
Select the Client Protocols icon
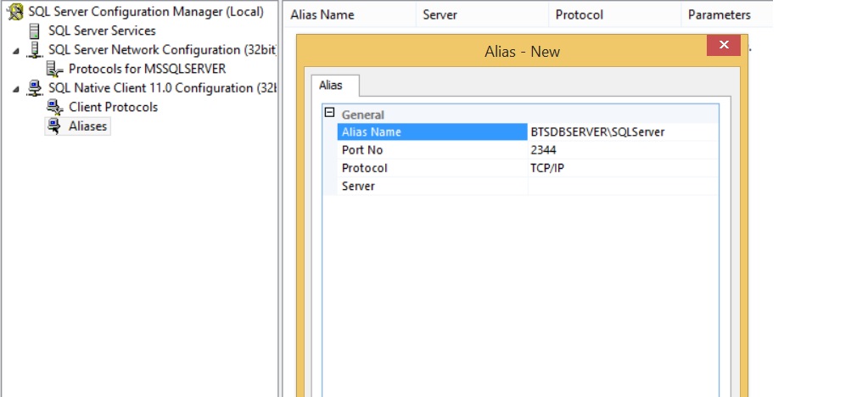(x=54, y=108)
